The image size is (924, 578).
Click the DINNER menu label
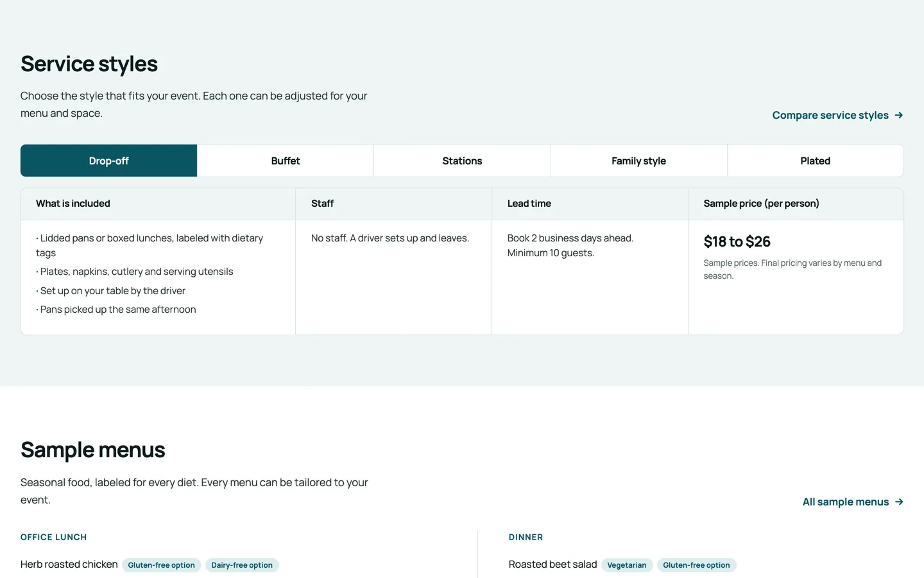pyautogui.click(x=526, y=538)
